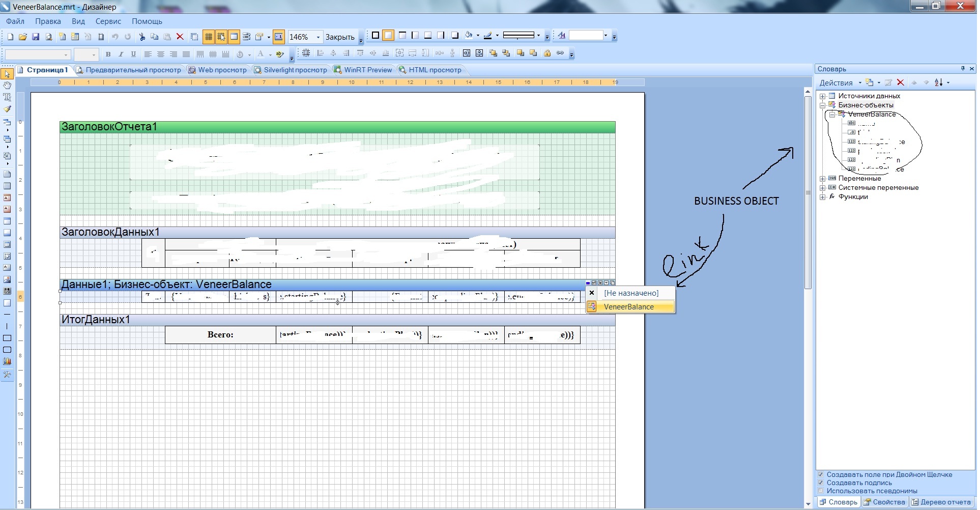Click the New report icon
This screenshot has height=510, width=980.
10,37
